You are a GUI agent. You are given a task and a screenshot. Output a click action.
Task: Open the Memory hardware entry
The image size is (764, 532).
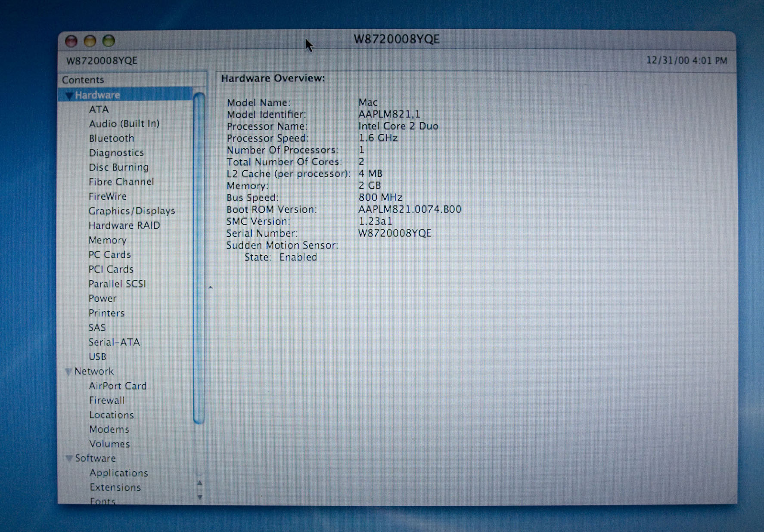(x=107, y=240)
